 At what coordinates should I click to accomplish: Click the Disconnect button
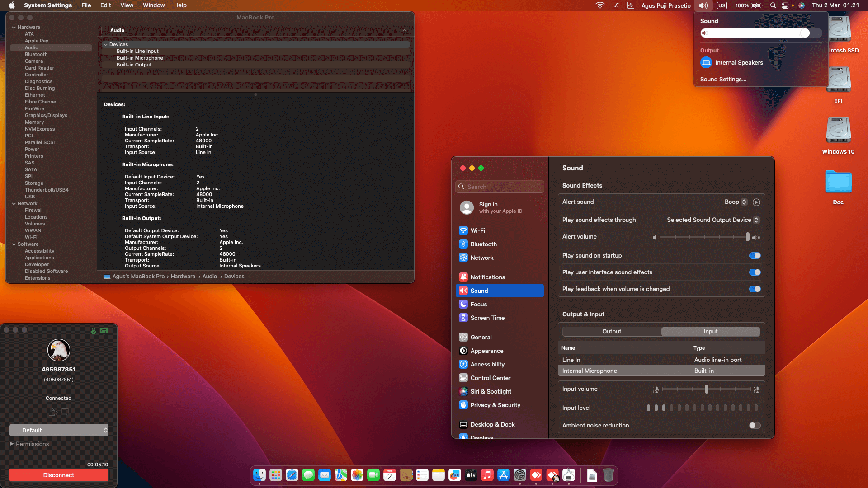[x=58, y=475]
